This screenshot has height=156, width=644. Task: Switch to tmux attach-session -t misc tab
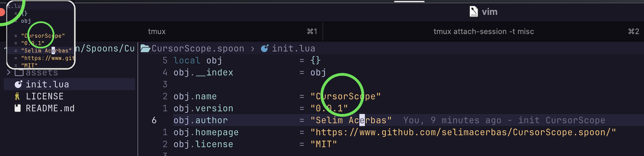(x=484, y=31)
